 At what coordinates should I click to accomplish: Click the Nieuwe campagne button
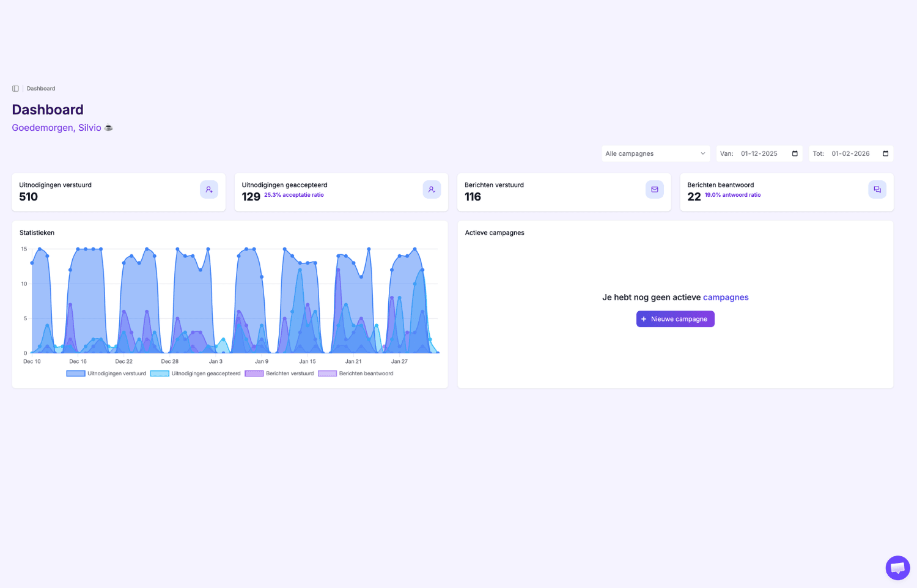(x=675, y=319)
